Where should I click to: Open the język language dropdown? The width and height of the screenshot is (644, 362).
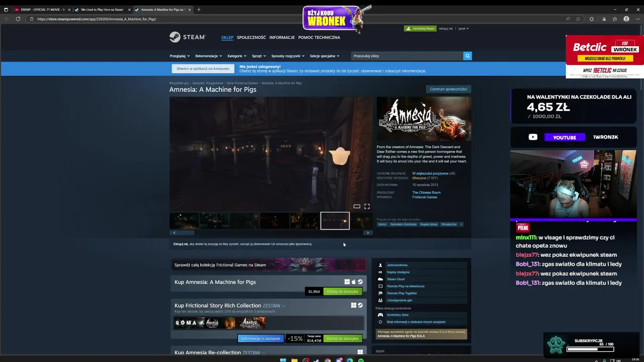point(463,29)
